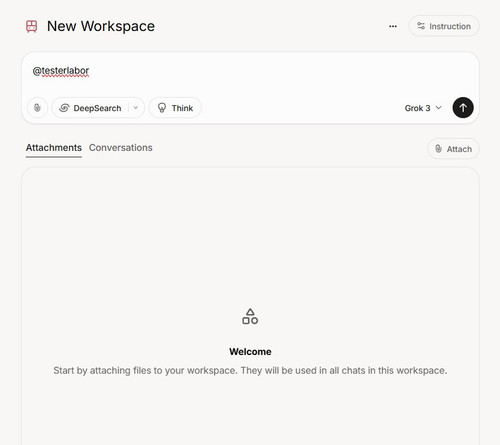500x445 pixels.
Task: Toggle DeepSearch mode
Action: (x=90, y=108)
